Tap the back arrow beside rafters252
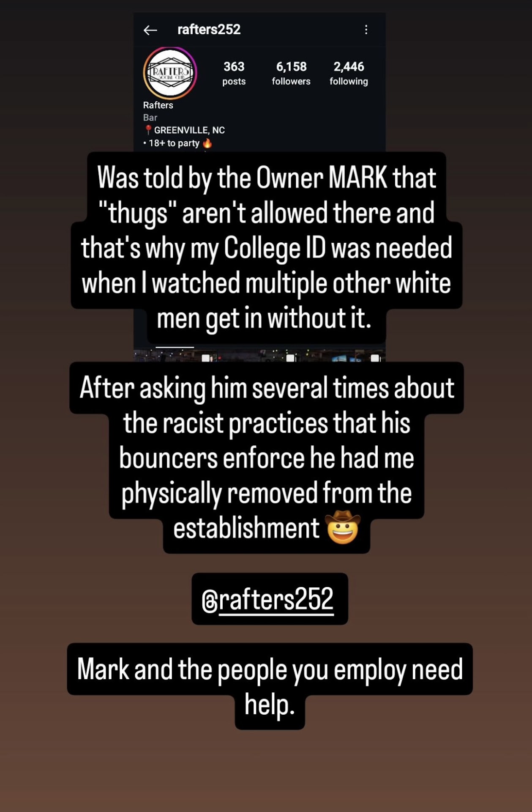 [x=150, y=30]
